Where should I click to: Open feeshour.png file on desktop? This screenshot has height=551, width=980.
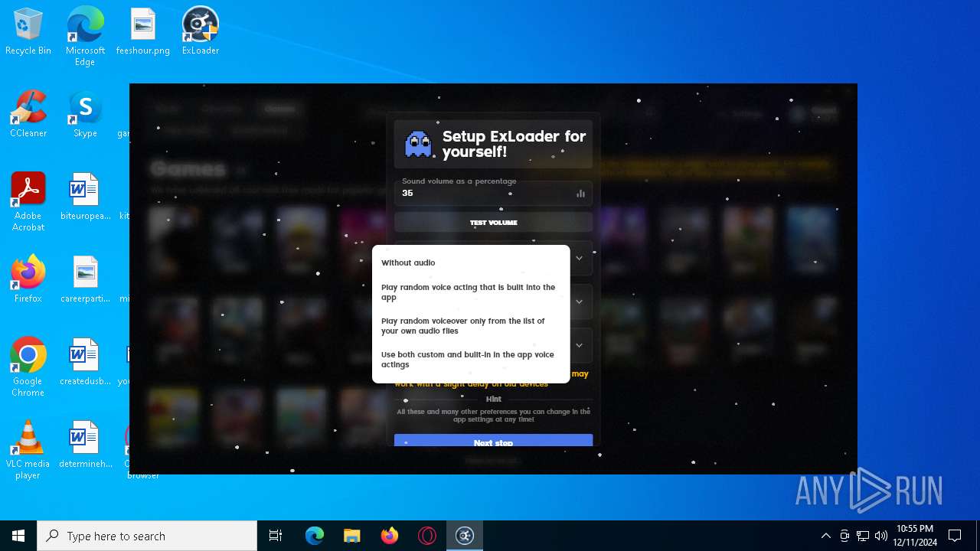[x=143, y=32]
